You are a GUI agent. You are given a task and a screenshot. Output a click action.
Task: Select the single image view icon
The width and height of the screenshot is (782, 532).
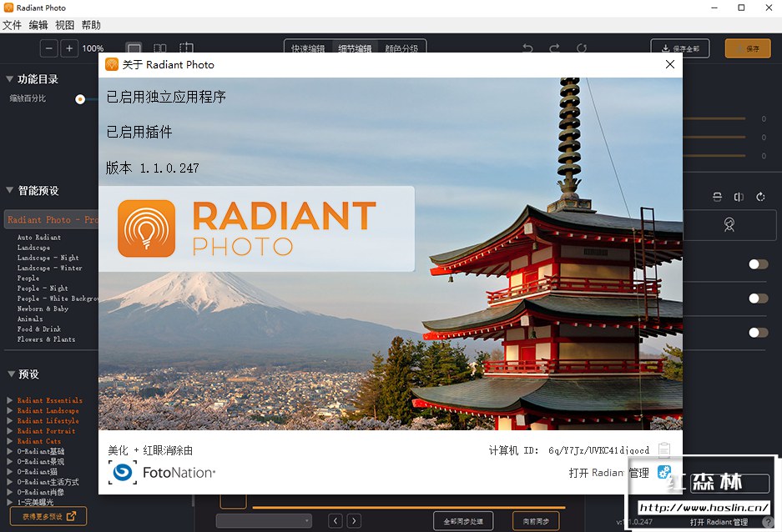click(x=134, y=48)
